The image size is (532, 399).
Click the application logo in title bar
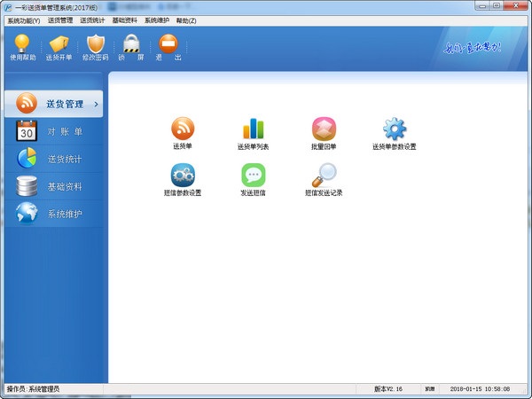point(8,7)
